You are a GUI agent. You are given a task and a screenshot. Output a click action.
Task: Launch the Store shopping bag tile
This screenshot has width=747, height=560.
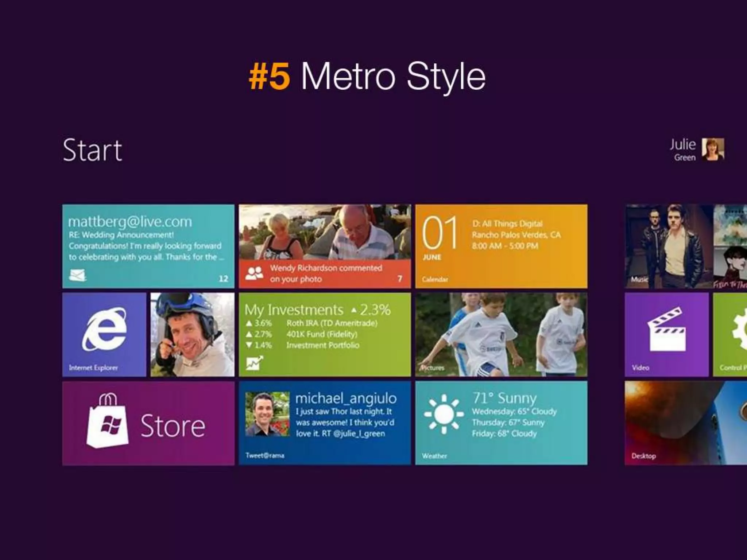click(x=148, y=423)
